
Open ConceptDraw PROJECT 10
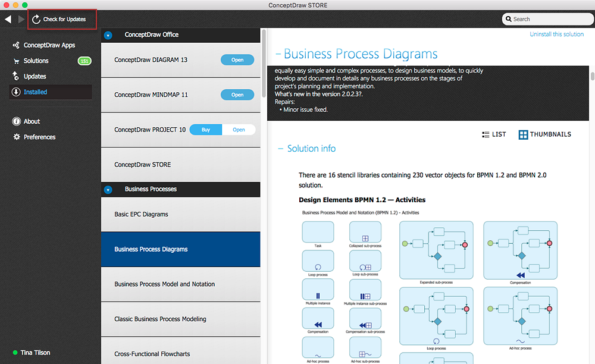click(239, 130)
